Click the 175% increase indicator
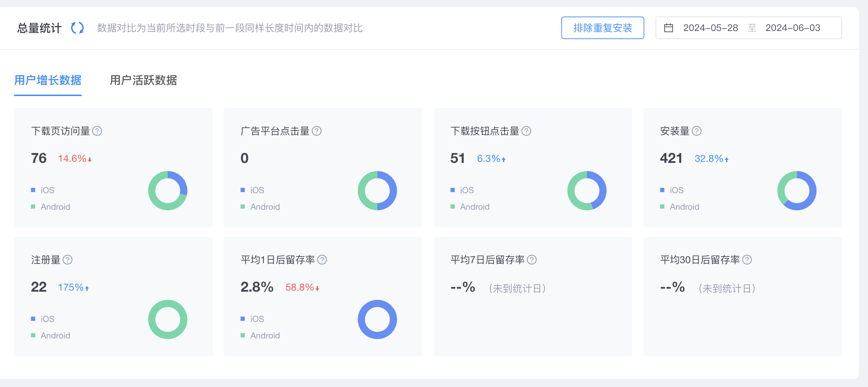The height and width of the screenshot is (387, 868). (x=74, y=287)
